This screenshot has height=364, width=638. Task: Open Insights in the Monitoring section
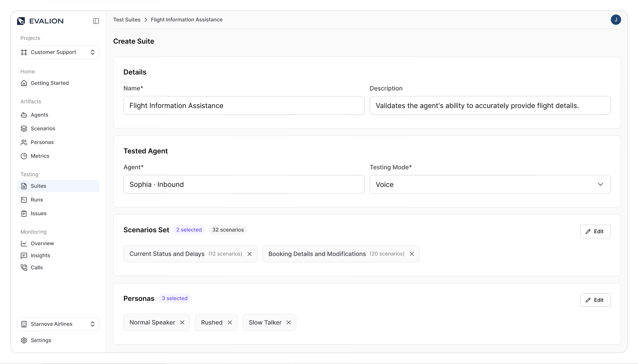[41, 255]
